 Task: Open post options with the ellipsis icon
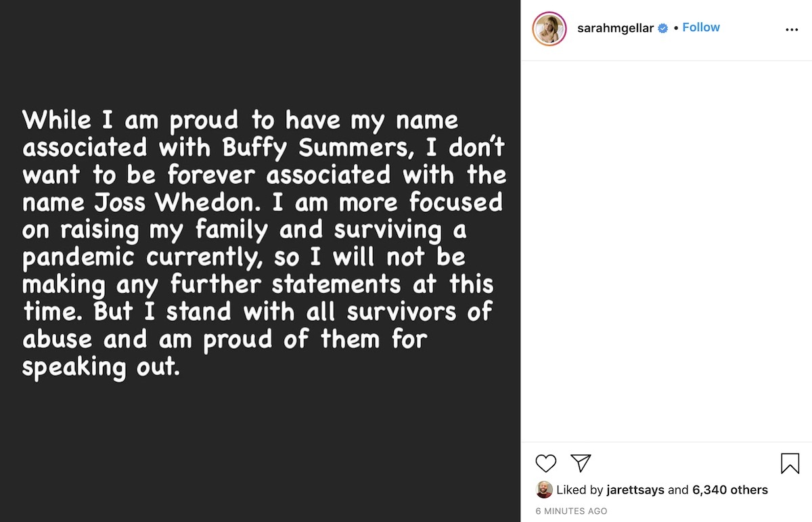pos(792,28)
